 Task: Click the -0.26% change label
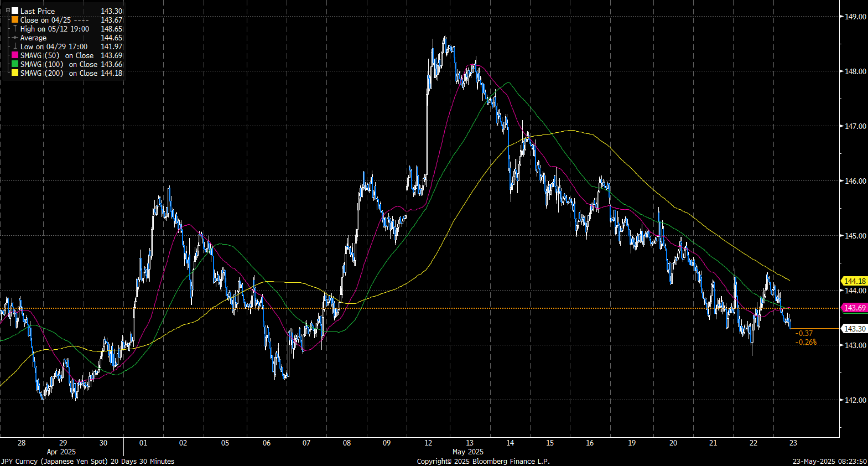click(x=805, y=342)
